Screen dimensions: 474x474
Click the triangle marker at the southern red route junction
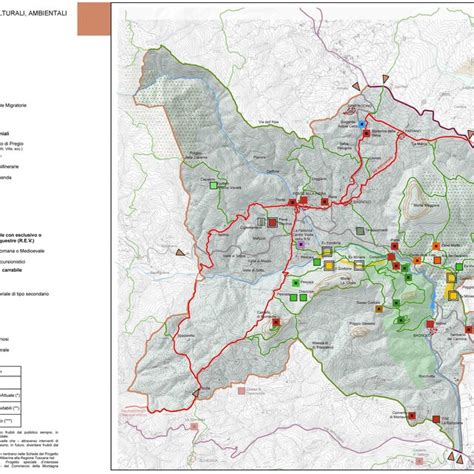click(x=196, y=393)
